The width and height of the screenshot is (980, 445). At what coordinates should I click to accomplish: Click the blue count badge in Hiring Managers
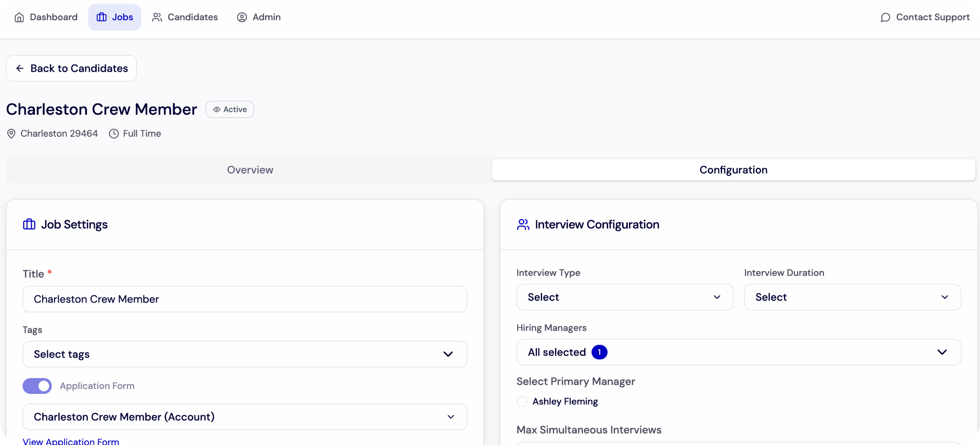599,352
